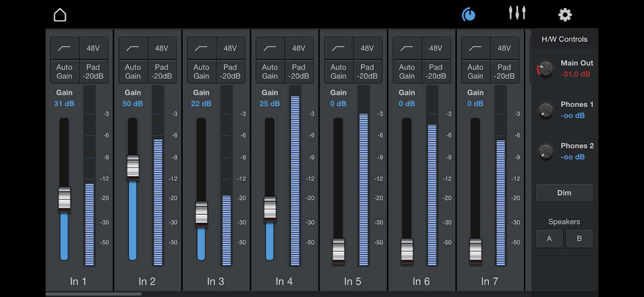Click the Phones 1 volume knob
The width and height of the screenshot is (644, 297).
[545, 110]
